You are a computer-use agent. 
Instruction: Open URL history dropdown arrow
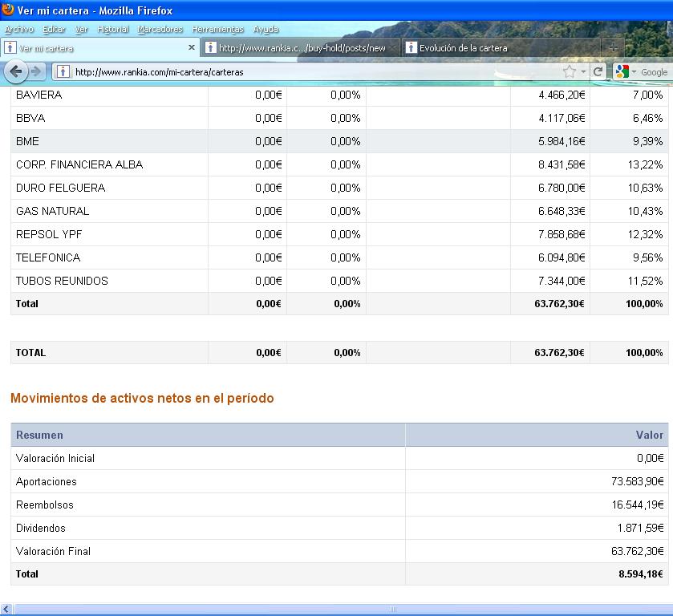(x=583, y=71)
